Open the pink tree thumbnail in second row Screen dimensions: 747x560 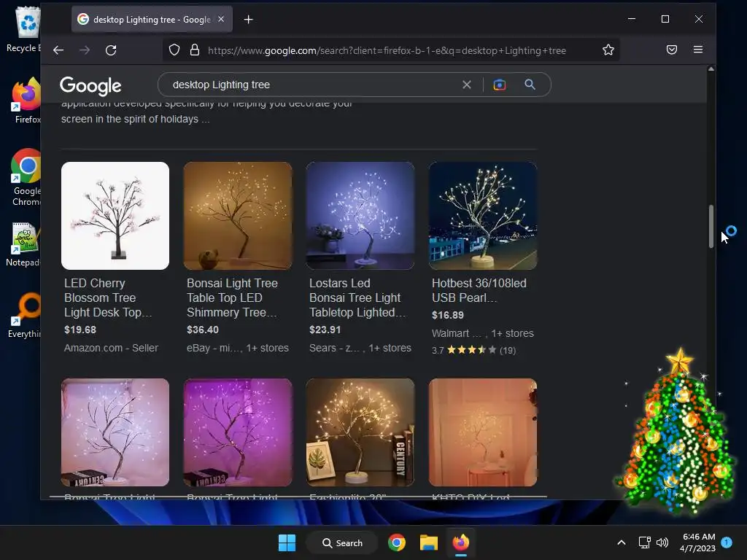(115, 432)
